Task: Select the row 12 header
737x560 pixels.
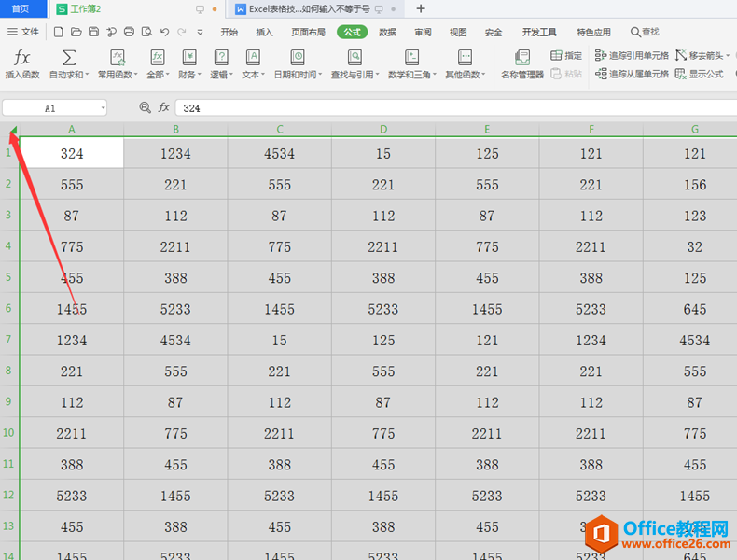Action: point(8,495)
